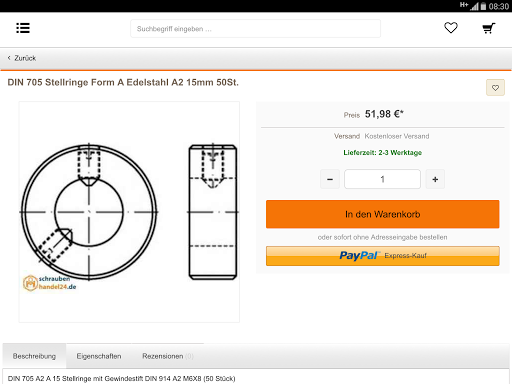Switch to the Eigenschaften tab
512x384 pixels.
(x=99, y=356)
